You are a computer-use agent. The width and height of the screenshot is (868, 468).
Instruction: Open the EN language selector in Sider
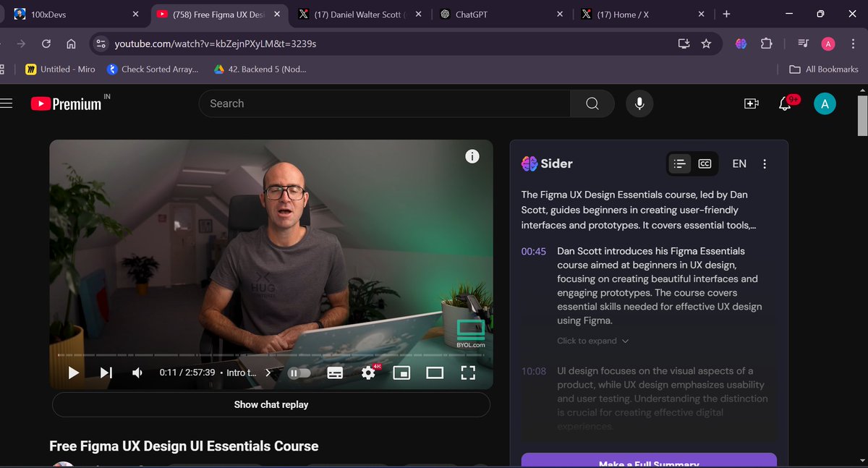[739, 163]
